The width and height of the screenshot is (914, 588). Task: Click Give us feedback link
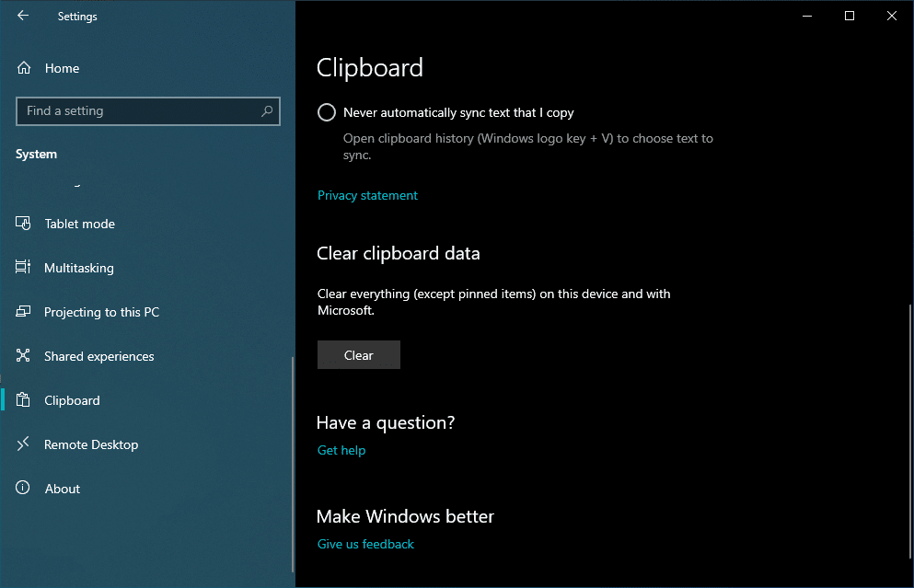(x=364, y=543)
